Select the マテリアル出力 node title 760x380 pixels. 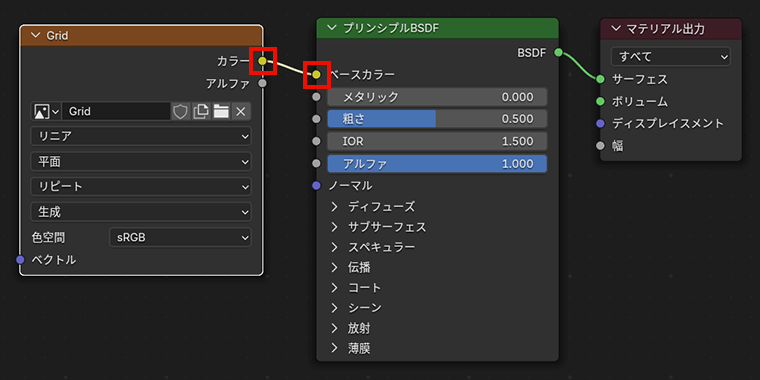(665, 29)
